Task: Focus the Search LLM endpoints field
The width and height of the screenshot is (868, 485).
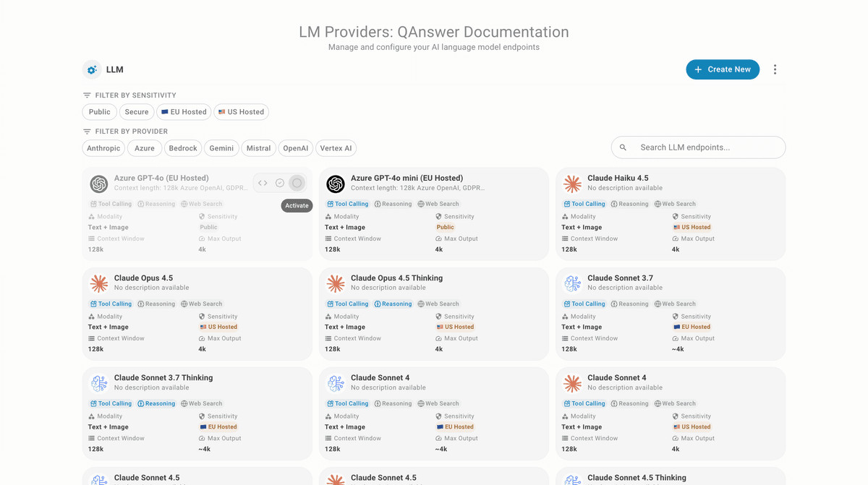Action: point(699,147)
